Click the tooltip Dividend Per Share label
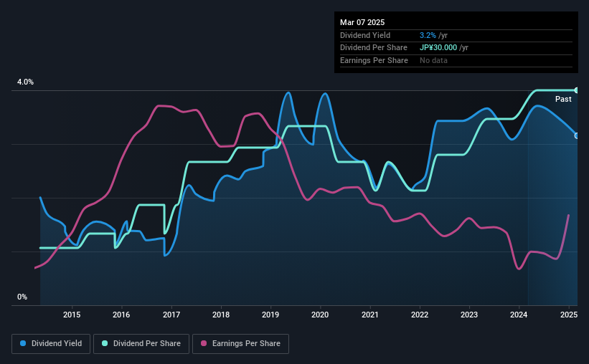Image resolution: width=589 pixels, height=364 pixels. (x=373, y=48)
